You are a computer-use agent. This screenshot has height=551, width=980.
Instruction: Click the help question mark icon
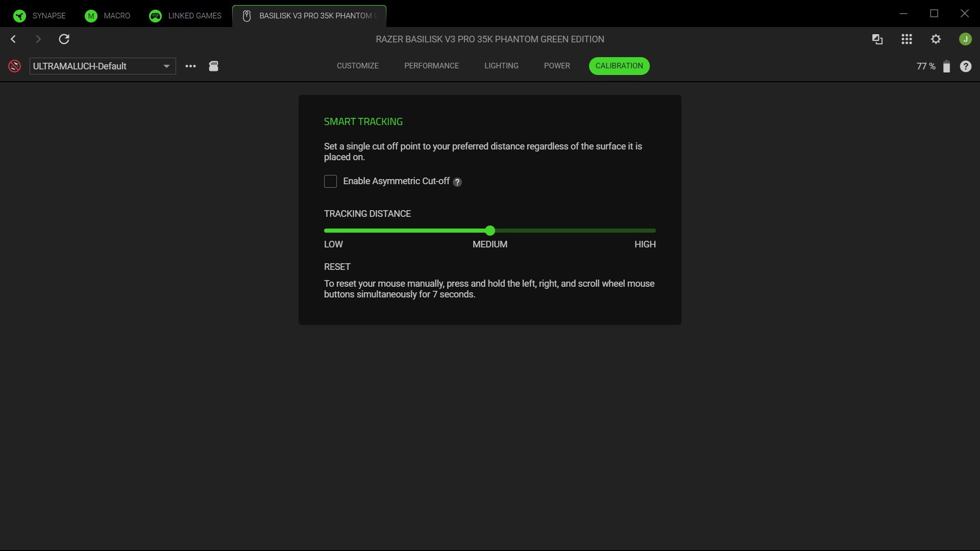[x=966, y=66]
